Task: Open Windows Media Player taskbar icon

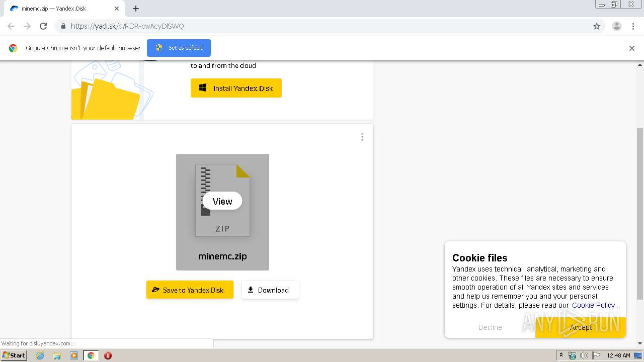Action: 74,355
